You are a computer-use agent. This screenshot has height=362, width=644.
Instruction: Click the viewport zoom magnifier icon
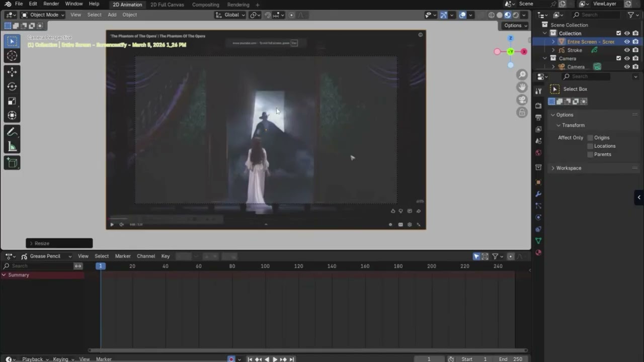[523, 75]
